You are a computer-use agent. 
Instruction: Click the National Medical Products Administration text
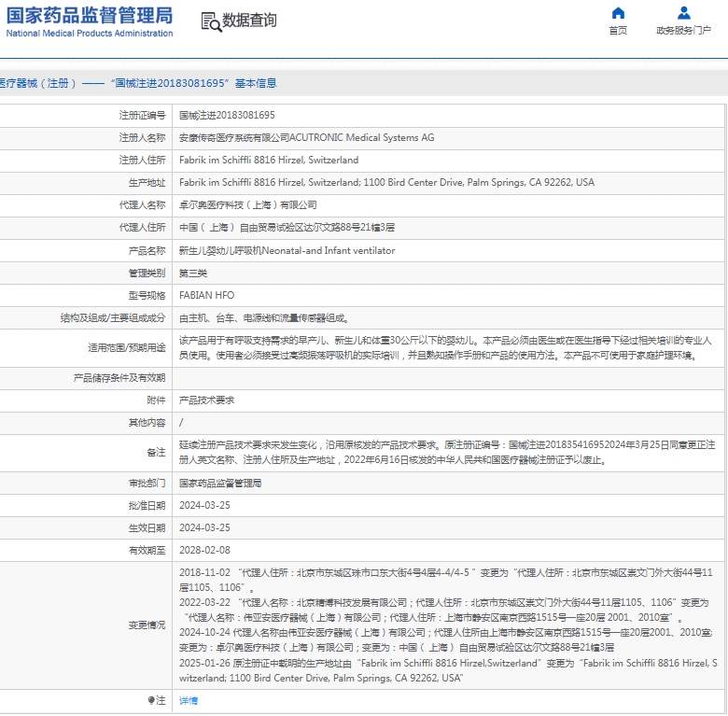click(90, 34)
